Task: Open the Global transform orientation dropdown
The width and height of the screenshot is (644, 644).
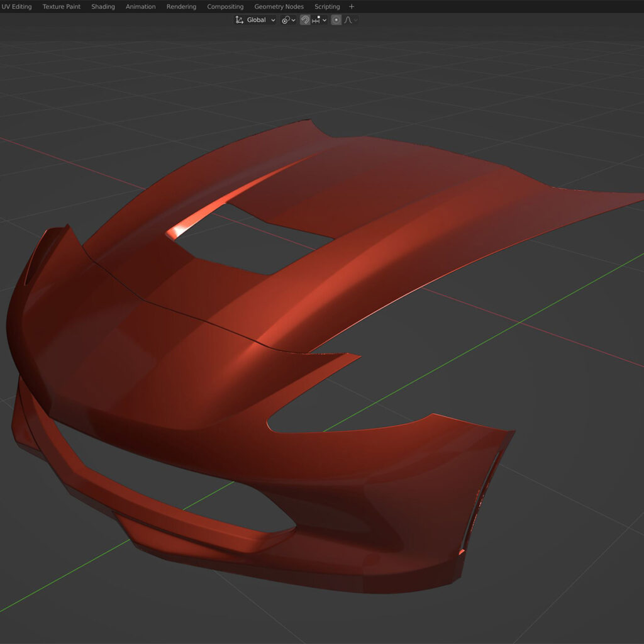Action: click(255, 20)
